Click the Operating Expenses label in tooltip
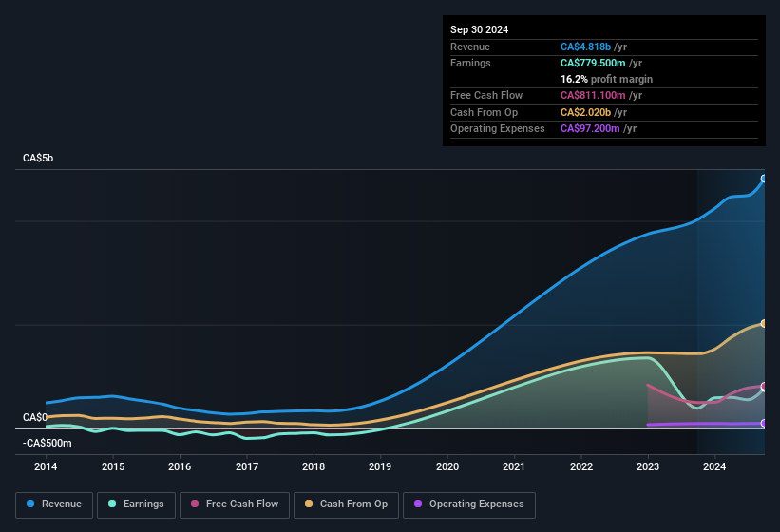Image resolution: width=780 pixels, height=532 pixels. pos(498,129)
